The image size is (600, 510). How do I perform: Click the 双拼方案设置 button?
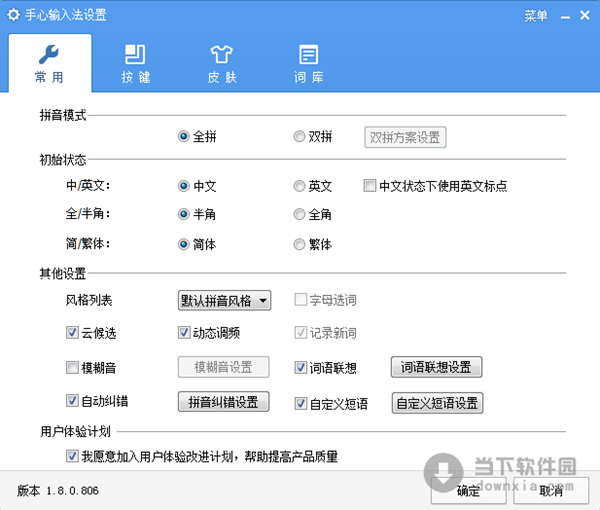[405, 137]
